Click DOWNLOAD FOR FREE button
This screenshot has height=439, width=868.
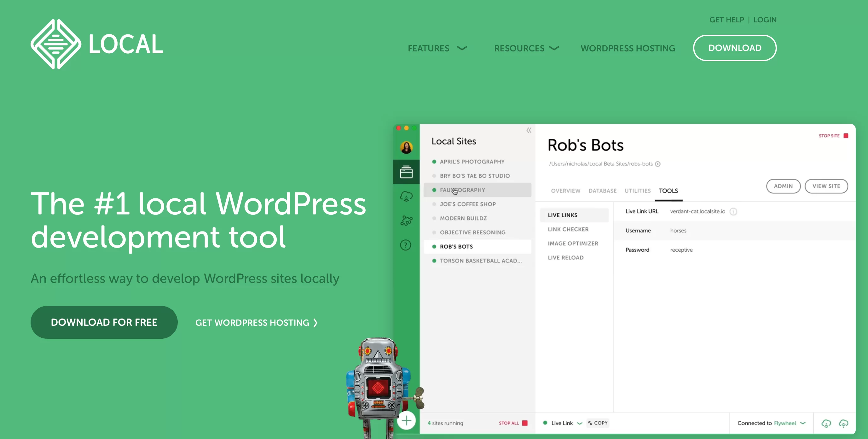(x=103, y=322)
